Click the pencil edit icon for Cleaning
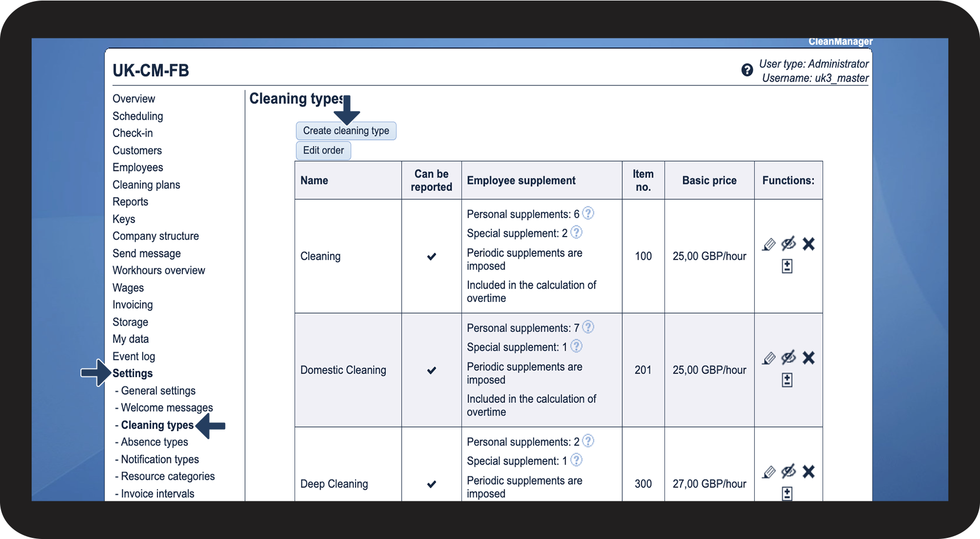980x539 pixels. [769, 244]
